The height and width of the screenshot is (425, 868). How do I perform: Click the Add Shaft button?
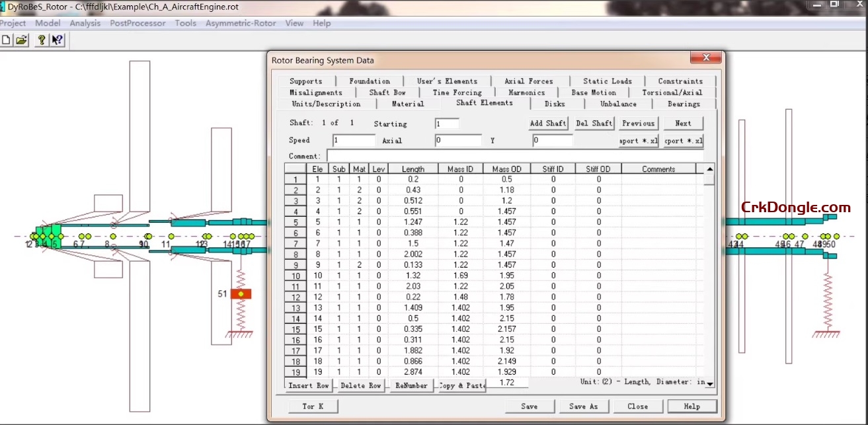[x=547, y=123]
